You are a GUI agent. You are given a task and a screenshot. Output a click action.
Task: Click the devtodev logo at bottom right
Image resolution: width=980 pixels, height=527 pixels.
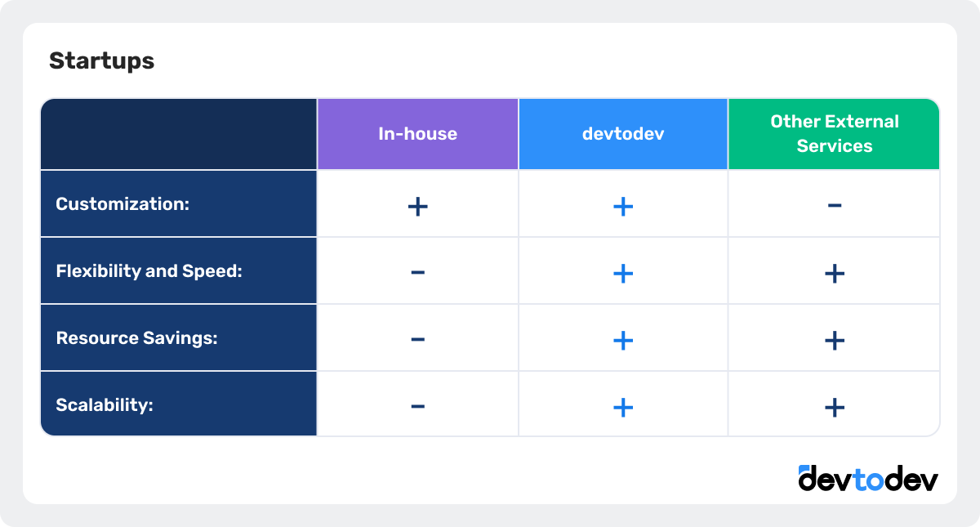868,479
